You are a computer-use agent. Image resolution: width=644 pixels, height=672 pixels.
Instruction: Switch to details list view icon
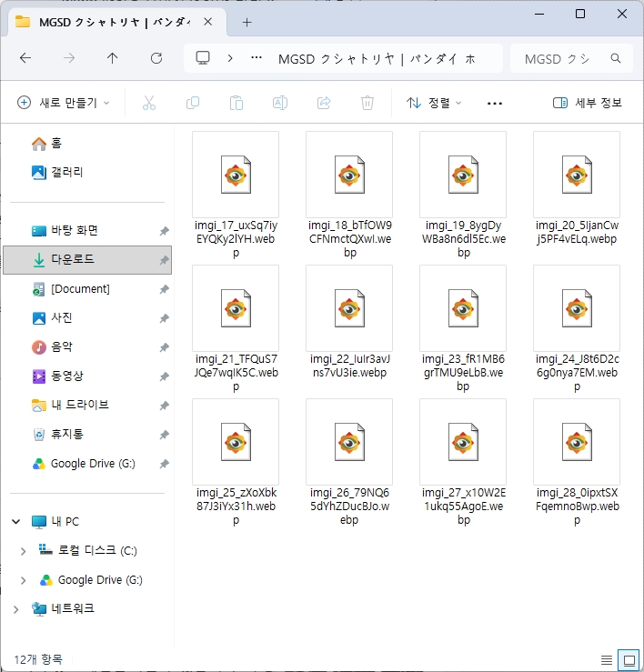tap(607, 660)
